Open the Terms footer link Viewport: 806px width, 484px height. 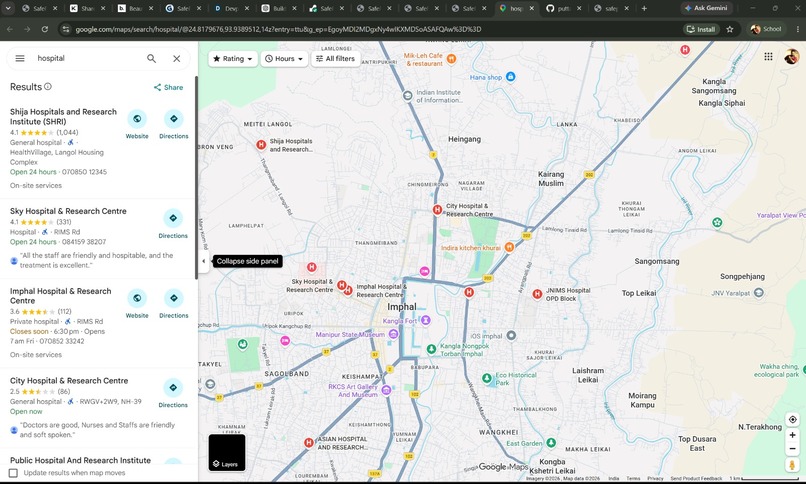click(633, 478)
